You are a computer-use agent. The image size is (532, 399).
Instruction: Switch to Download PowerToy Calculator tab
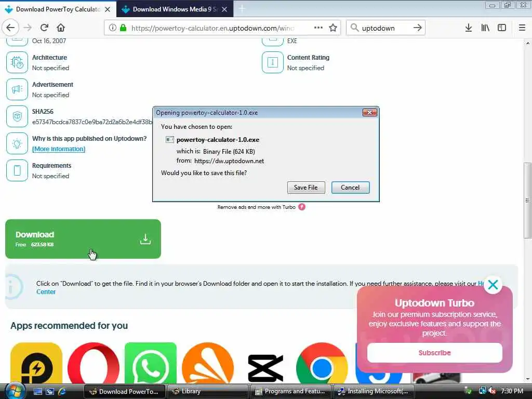(x=58, y=9)
